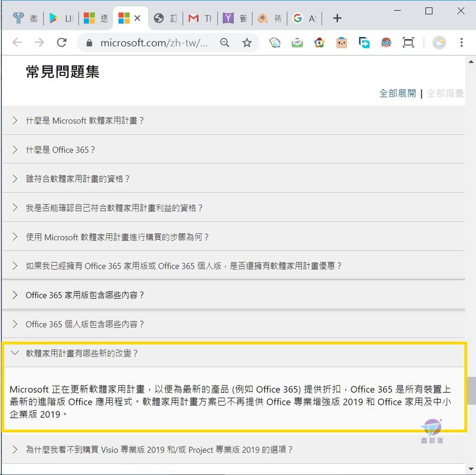476x475 pixels.
Task: Collapse 軟體家用計畫有哪些新的改變 question
Action: (233, 353)
